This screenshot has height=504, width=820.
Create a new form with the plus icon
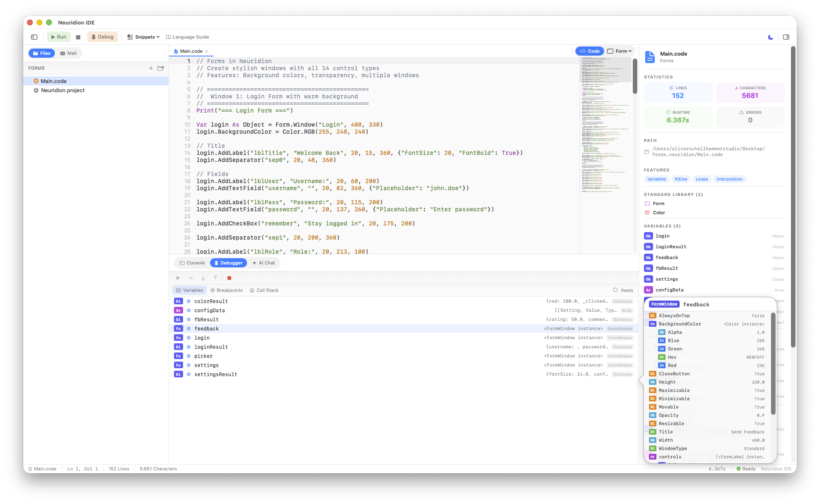[x=151, y=68]
